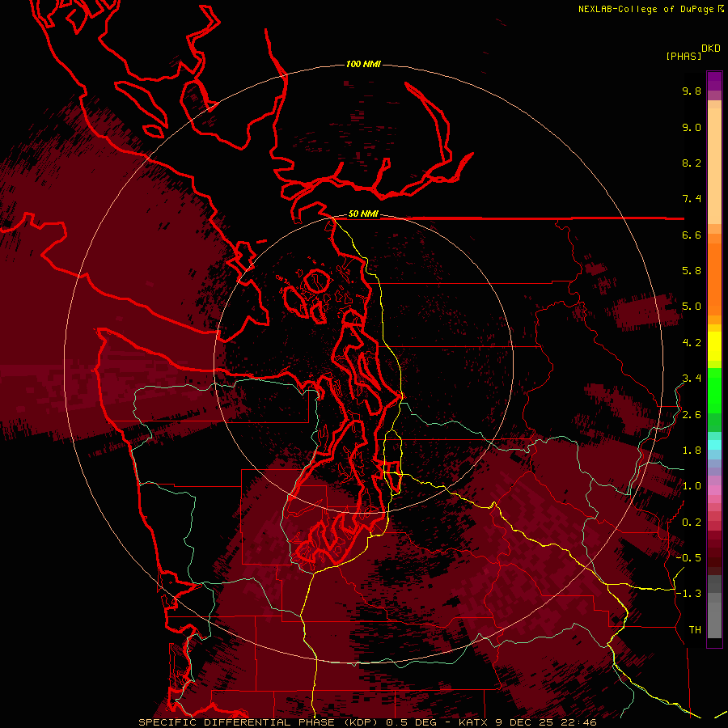Select the 9.0 value on the scale
Screen dimensions: 728x728
tap(692, 128)
